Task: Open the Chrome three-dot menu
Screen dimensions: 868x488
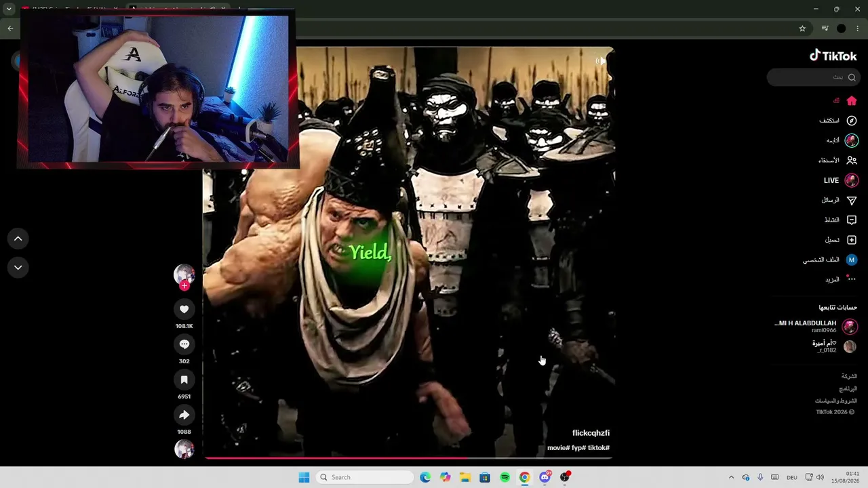Action: [858, 28]
